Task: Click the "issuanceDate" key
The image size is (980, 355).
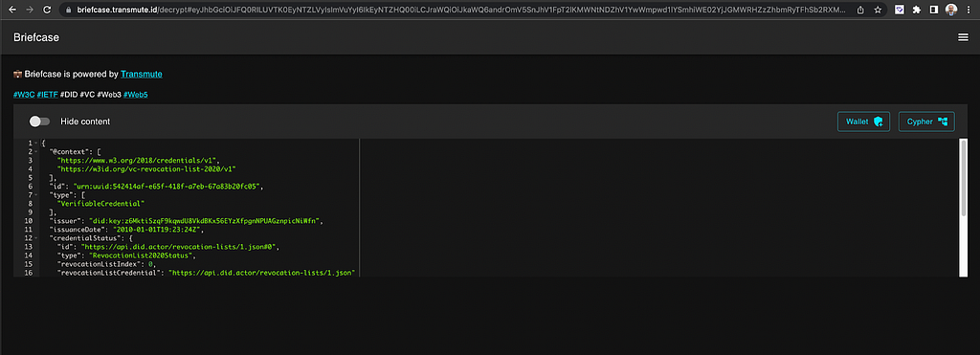Action: [77, 230]
